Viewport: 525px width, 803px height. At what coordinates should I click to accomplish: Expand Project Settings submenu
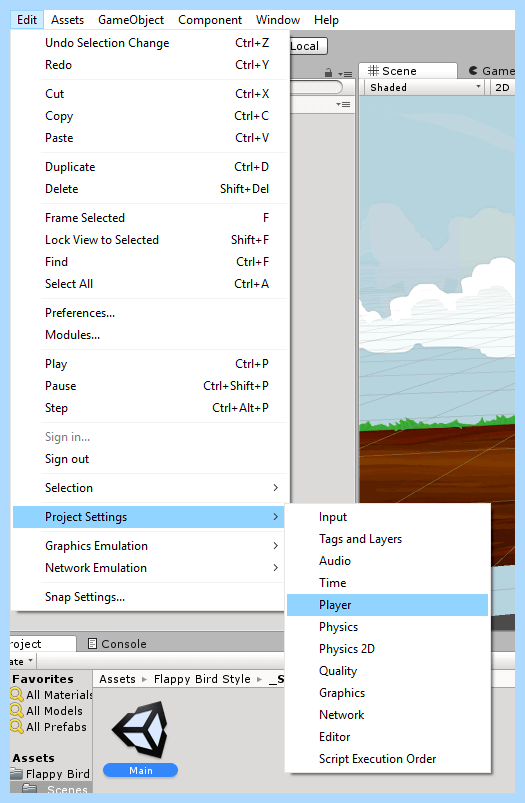tap(149, 517)
